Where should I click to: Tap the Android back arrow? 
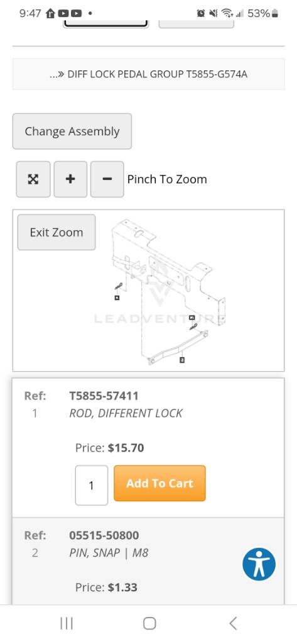coord(232,623)
